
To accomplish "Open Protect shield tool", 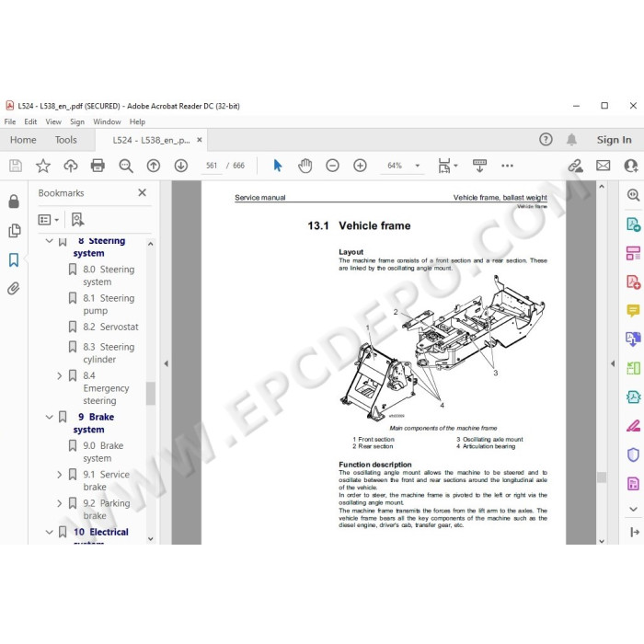I will coord(633,454).
